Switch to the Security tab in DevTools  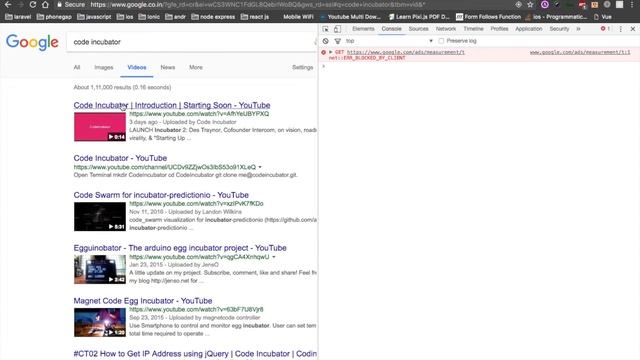559,29
